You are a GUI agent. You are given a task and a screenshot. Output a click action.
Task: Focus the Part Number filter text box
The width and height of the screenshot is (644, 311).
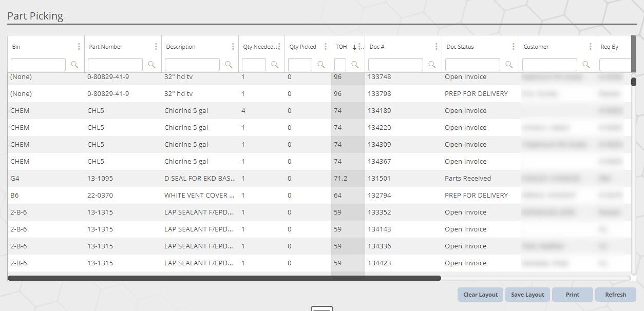[x=116, y=65]
